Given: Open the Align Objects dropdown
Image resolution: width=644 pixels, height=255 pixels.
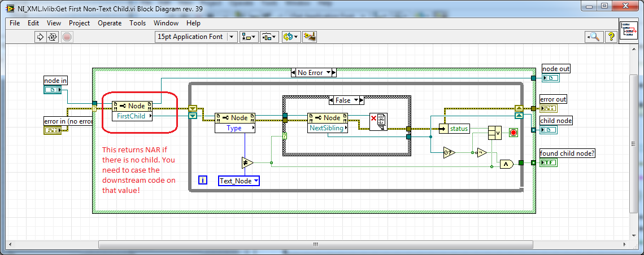Looking at the screenshot, I should tap(249, 37).
